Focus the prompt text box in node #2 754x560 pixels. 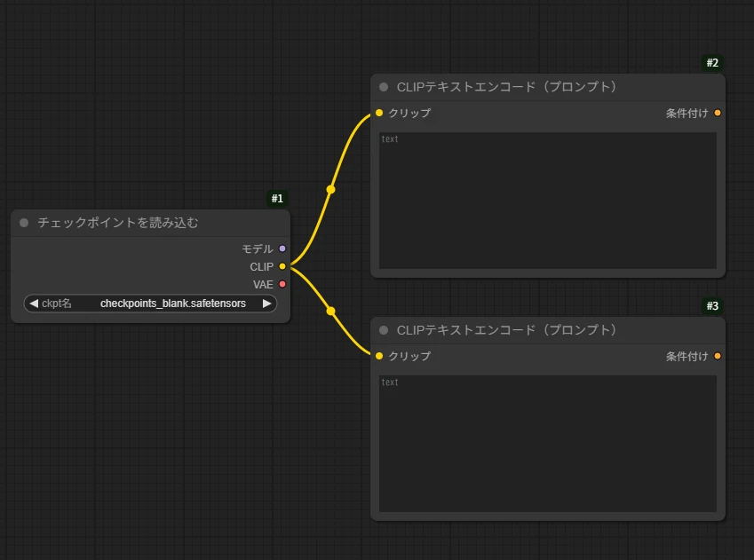tap(547, 200)
